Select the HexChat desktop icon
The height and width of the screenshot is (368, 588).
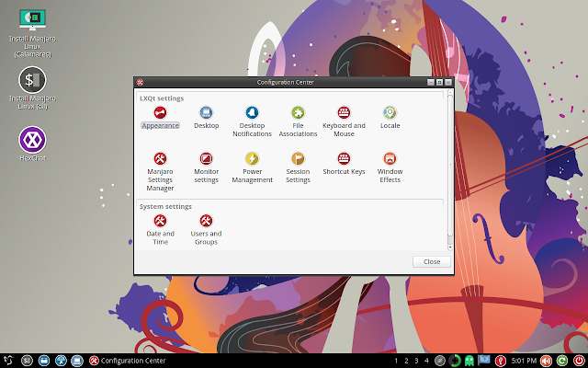point(33,144)
